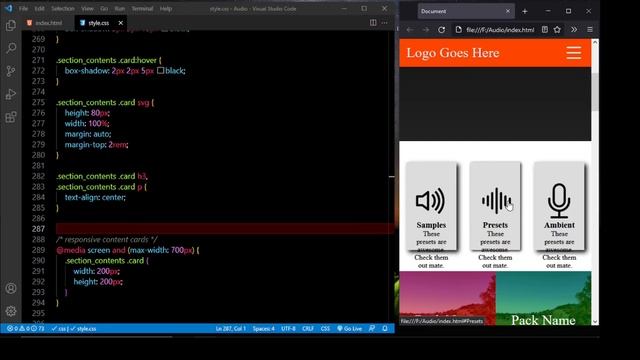640x360 pixels.
Task: Open notifications bell in status bar
Action: (x=385, y=329)
